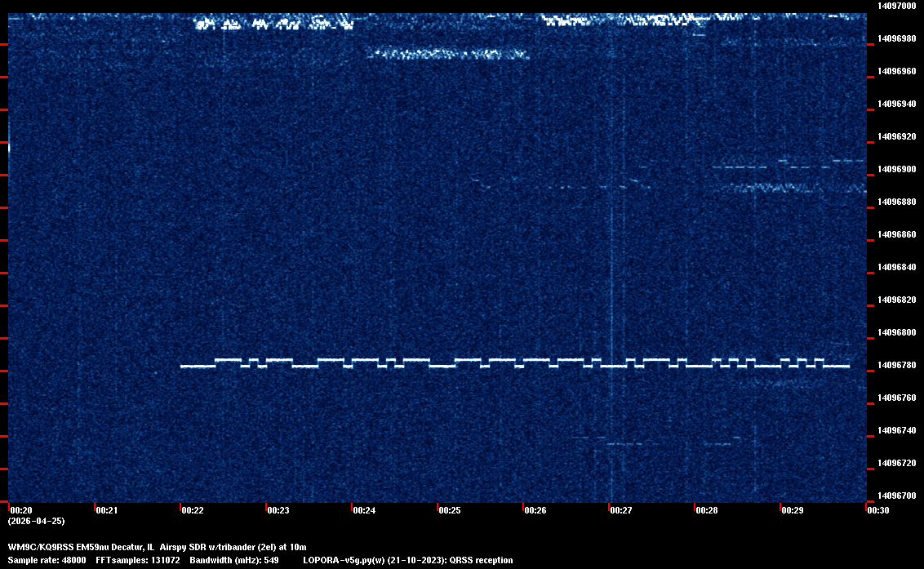Click the 14096760 frequency label
The height and width of the screenshot is (569, 924).
tap(897, 398)
